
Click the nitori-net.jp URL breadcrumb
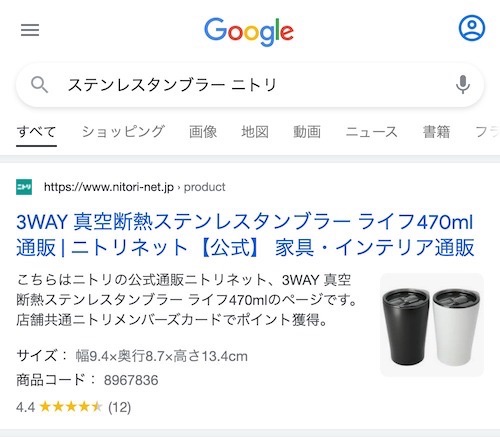(x=135, y=187)
